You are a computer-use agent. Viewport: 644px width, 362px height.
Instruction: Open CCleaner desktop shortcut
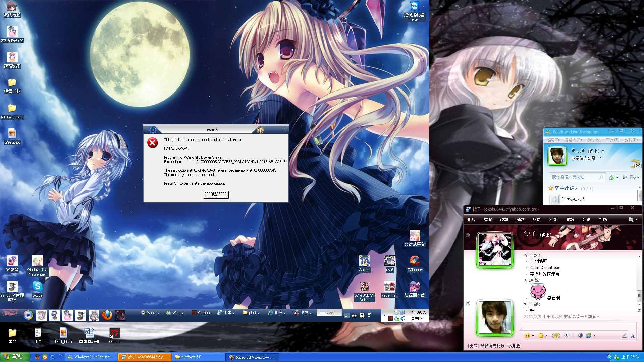coord(415,264)
